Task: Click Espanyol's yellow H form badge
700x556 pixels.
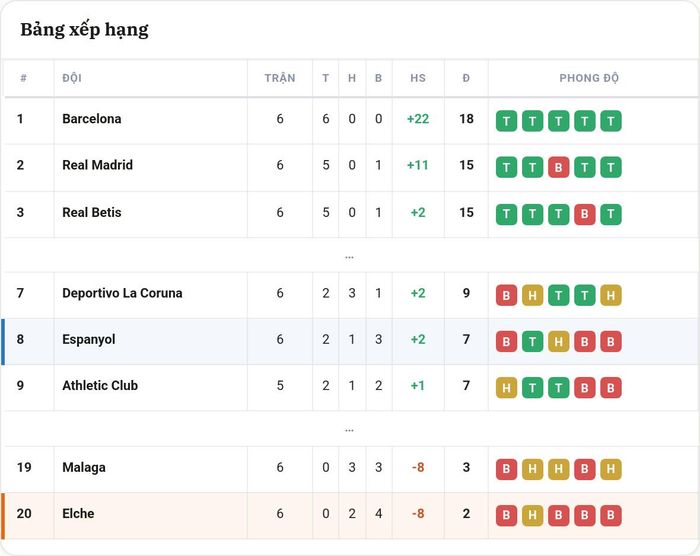Action: [x=558, y=342]
